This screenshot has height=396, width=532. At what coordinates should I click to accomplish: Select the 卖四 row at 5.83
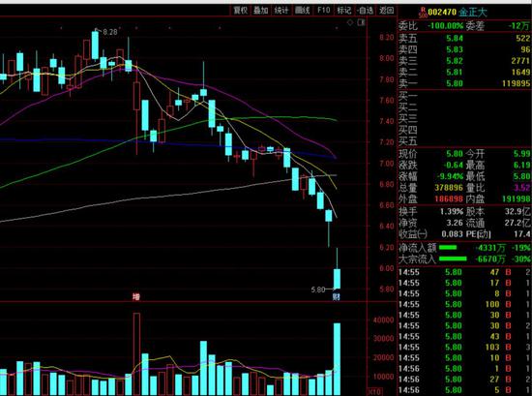pos(464,49)
